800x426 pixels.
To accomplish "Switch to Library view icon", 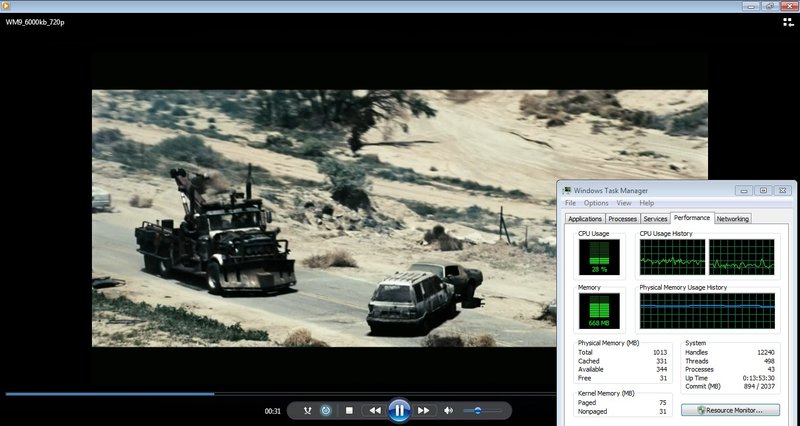I will tap(787, 21).
